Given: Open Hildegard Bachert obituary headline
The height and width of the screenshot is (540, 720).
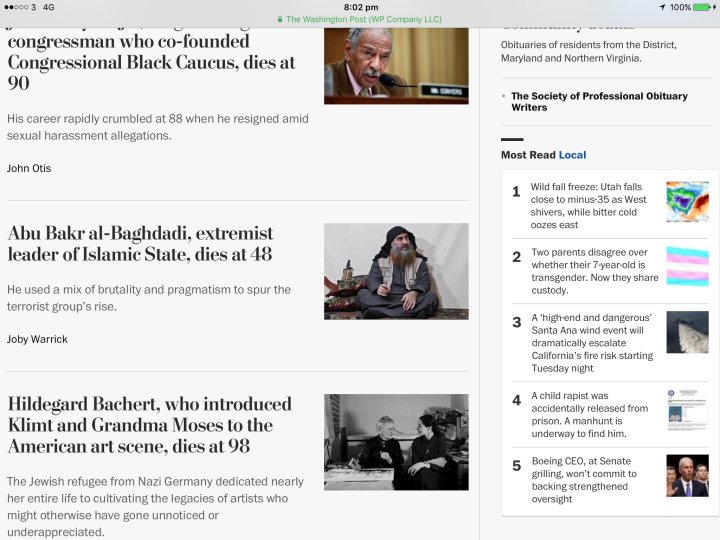Looking at the screenshot, I should pos(150,425).
